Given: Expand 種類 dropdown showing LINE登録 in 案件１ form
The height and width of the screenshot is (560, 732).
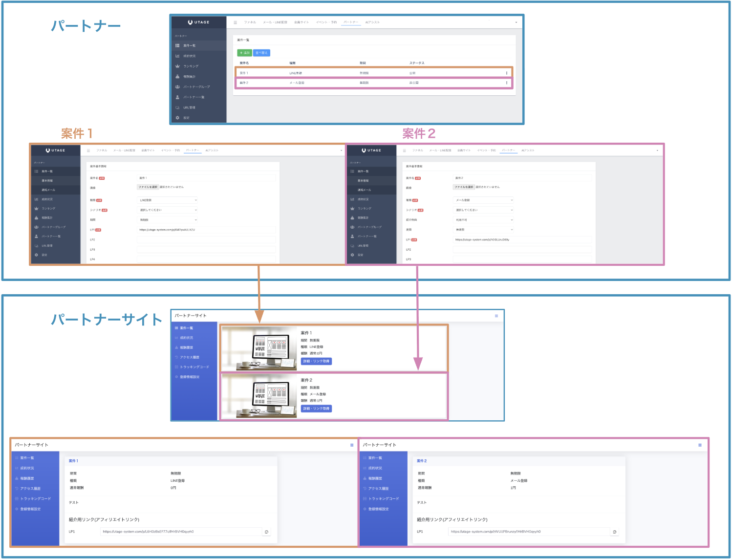Looking at the screenshot, I should coord(168,200).
